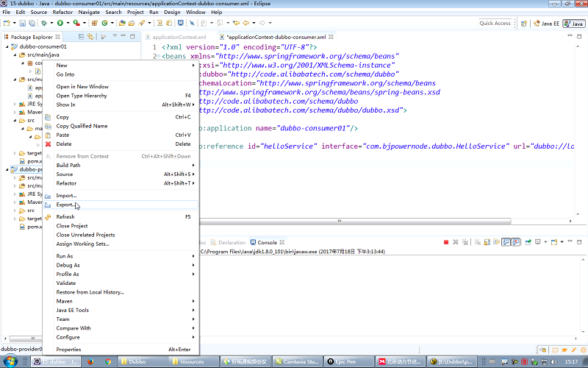
Task: Click the Quick Access search field
Action: [495, 24]
